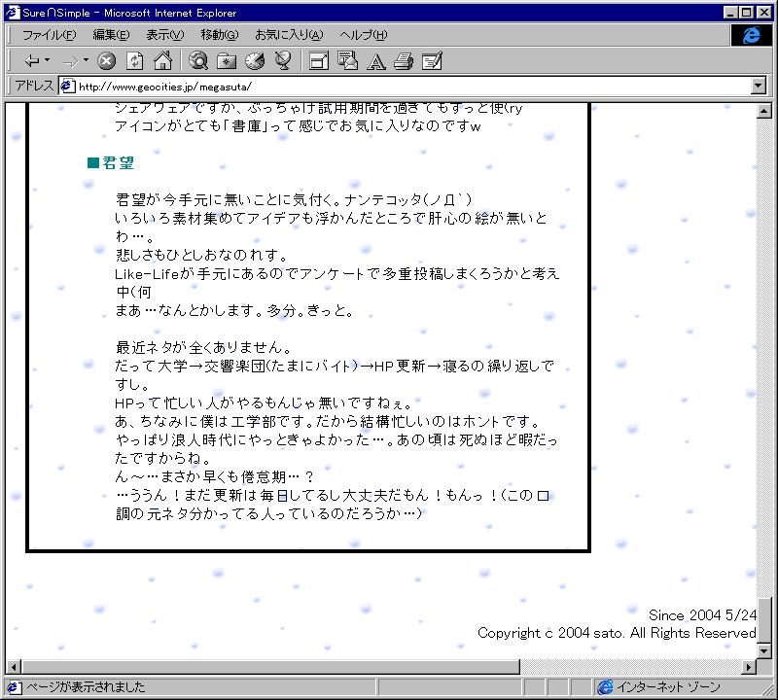
Task: Open the Search toolbar icon
Action: [198, 61]
